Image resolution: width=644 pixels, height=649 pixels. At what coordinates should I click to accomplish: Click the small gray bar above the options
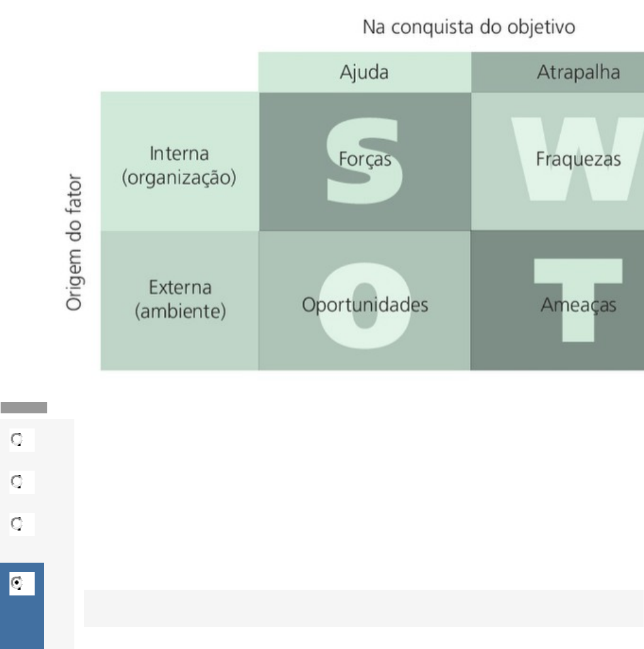point(24,408)
